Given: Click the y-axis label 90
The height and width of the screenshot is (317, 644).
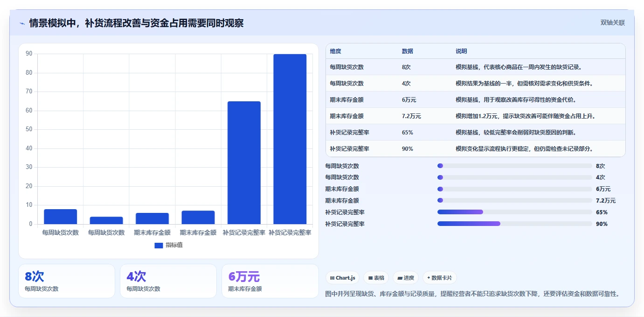Looking at the screenshot, I should point(29,54).
